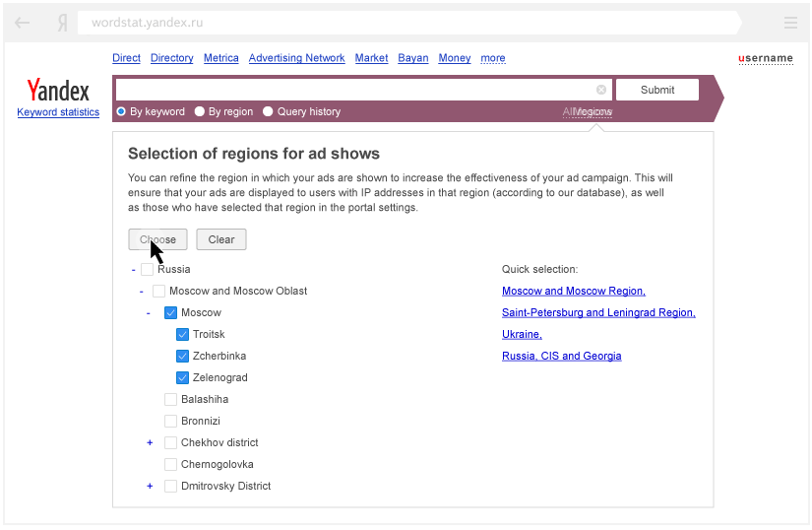Collapse the Russia tree node
This screenshot has width=812, height=530.
click(x=134, y=270)
